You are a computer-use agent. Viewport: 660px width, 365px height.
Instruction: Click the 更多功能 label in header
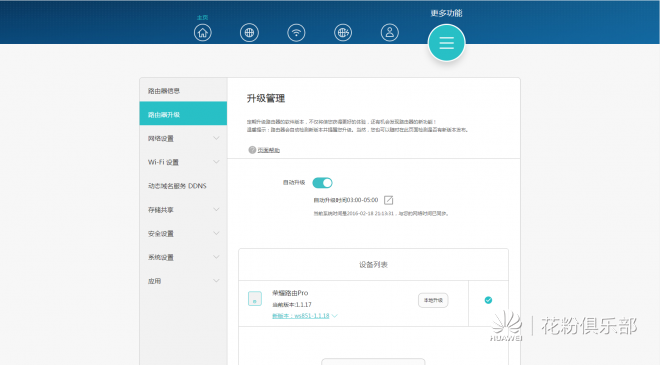tap(446, 13)
